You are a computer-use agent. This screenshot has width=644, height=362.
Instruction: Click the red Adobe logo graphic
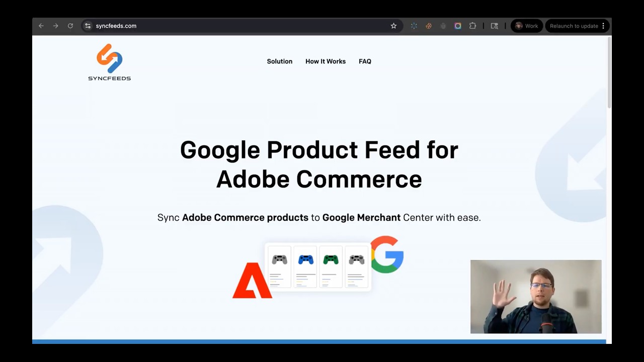click(252, 281)
